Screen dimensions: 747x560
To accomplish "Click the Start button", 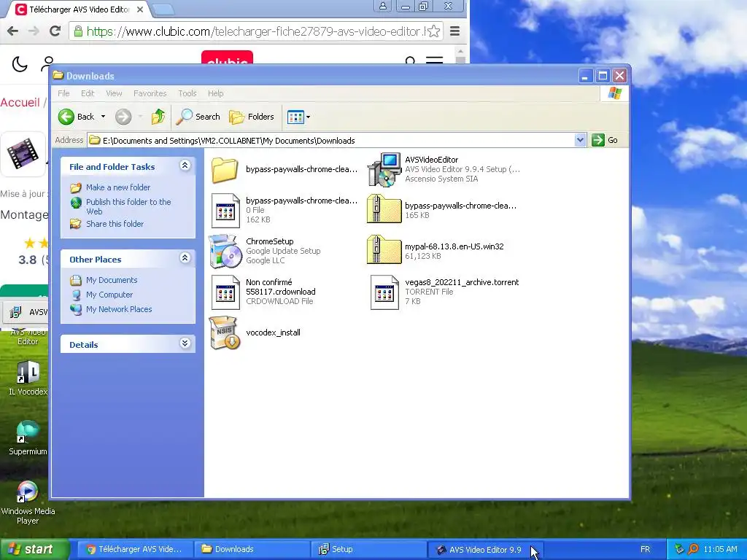I will (34, 549).
